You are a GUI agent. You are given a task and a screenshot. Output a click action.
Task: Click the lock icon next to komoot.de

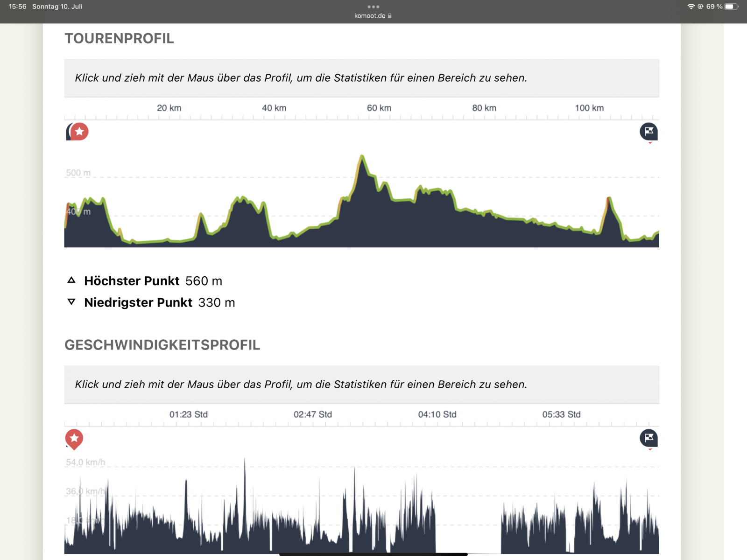click(390, 16)
